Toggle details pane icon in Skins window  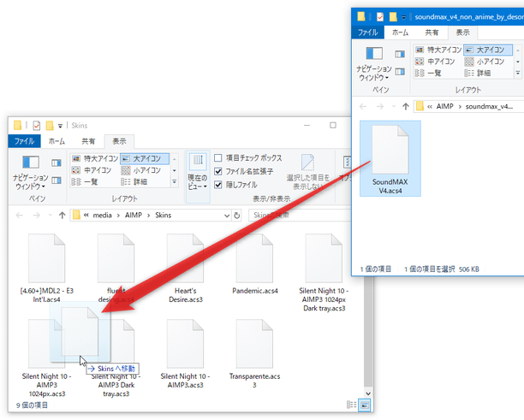[x=57, y=180]
